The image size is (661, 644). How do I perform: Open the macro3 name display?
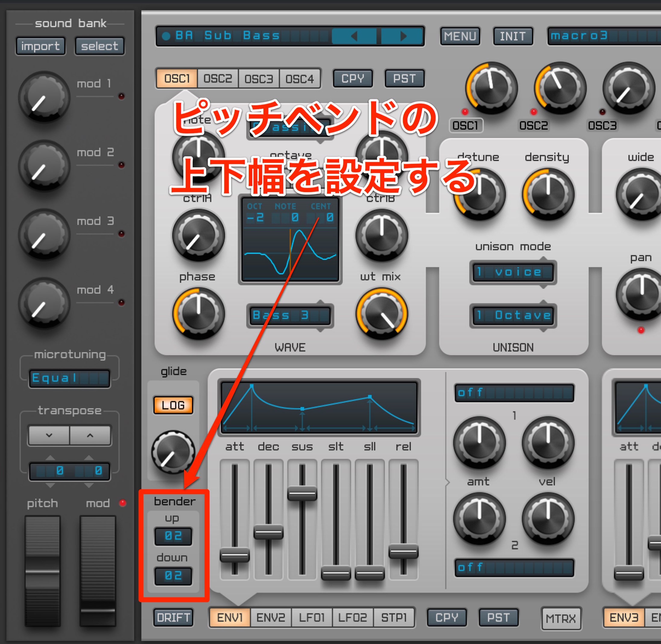tap(604, 36)
